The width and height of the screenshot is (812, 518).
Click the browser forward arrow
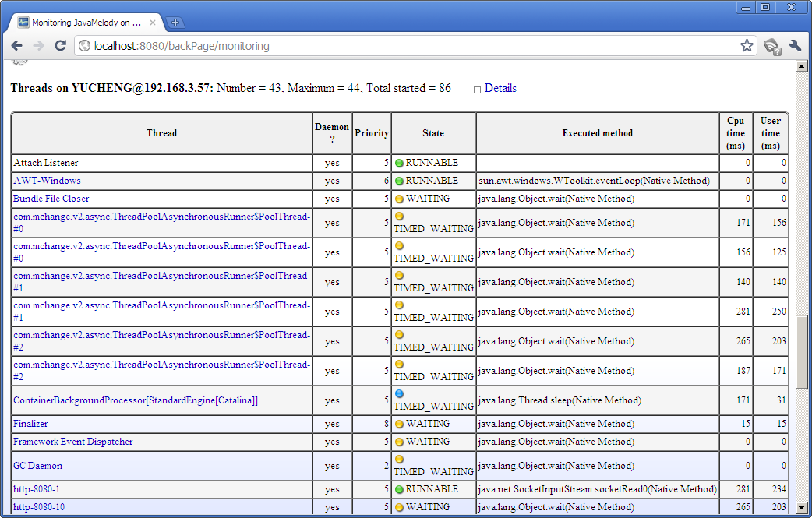pos(38,45)
